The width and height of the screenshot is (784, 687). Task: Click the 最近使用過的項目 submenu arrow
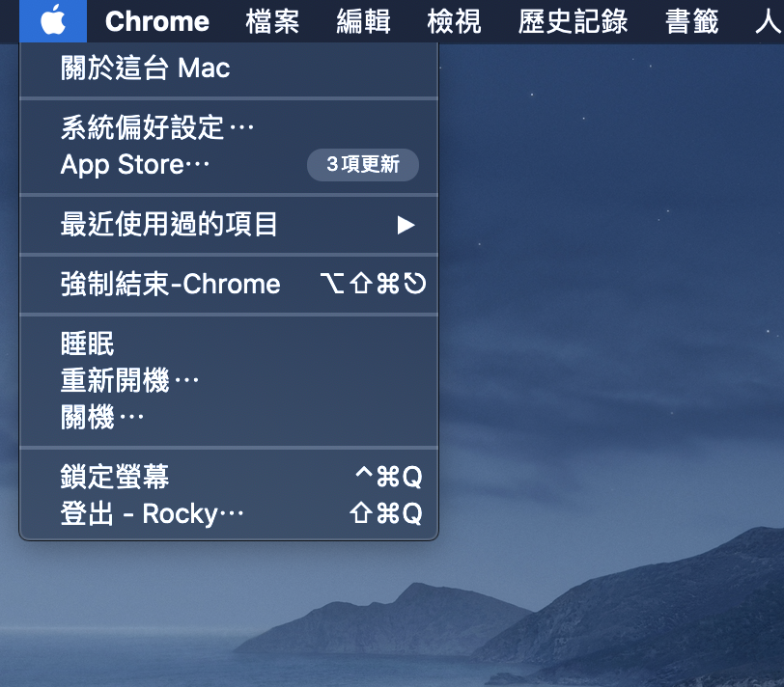(406, 225)
